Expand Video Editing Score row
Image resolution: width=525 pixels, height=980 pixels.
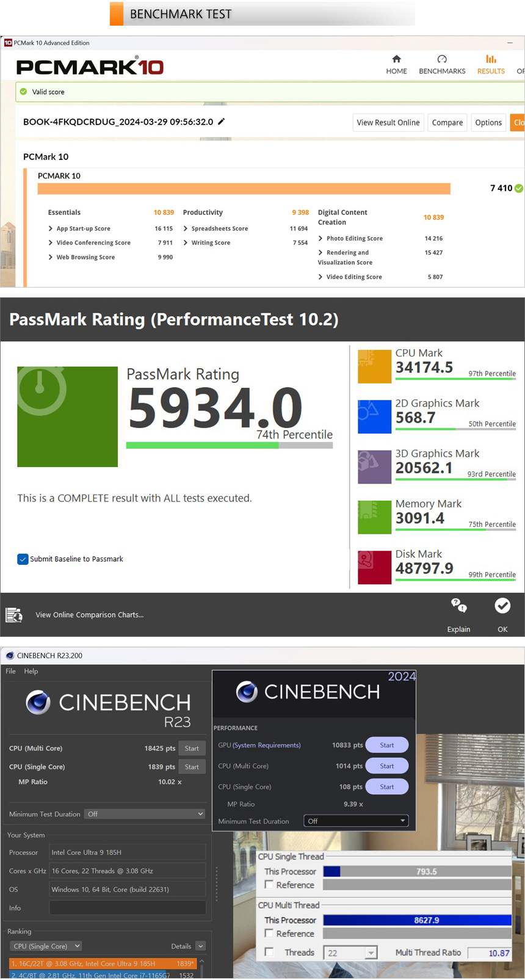320,277
